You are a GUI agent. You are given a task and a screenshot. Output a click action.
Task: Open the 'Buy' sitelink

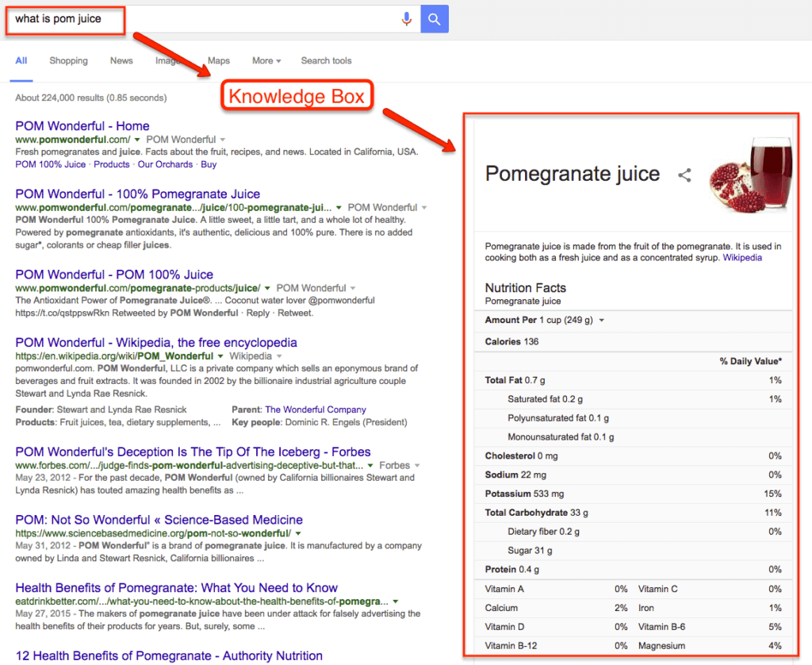[209, 164]
